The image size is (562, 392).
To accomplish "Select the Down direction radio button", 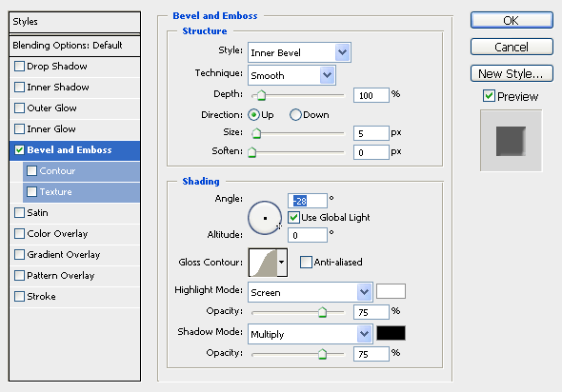I will click(x=295, y=115).
